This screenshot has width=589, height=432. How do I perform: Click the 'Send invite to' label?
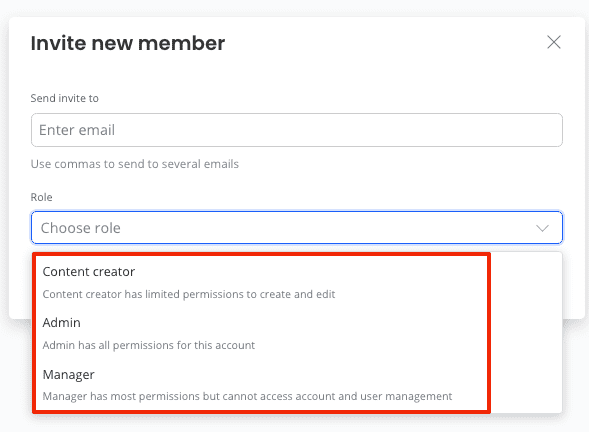[65, 98]
